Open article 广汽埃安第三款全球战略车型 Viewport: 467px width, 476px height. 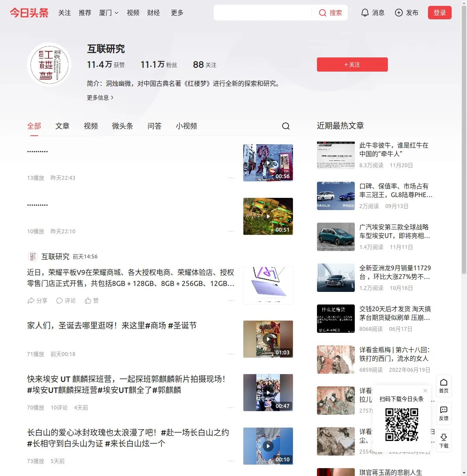click(x=395, y=231)
